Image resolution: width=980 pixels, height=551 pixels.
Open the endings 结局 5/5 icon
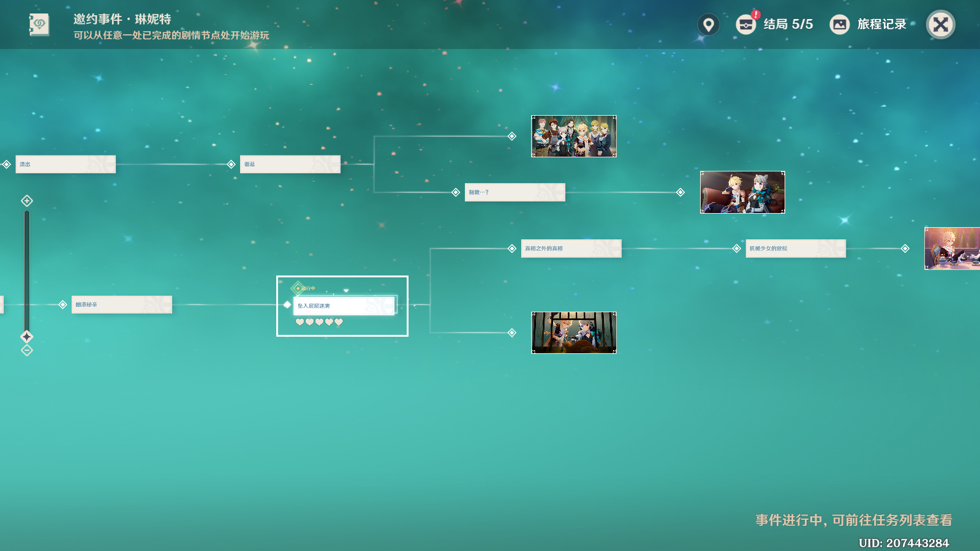click(745, 24)
